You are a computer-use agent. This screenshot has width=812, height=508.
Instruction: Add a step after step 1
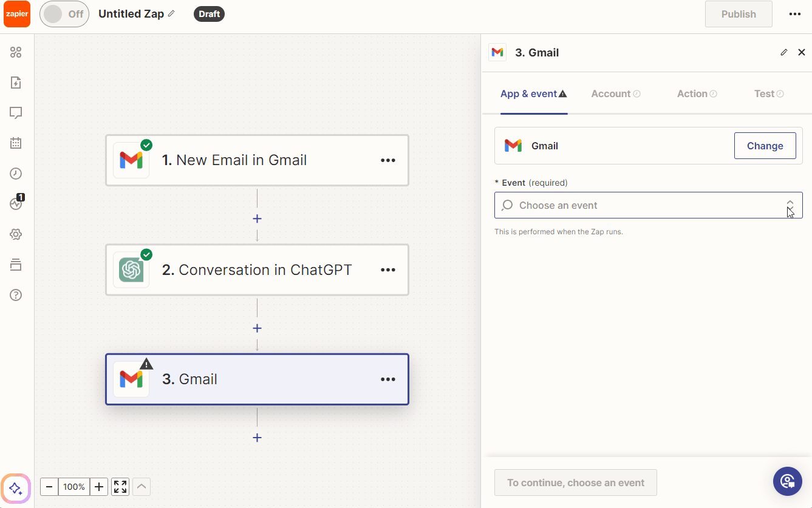(x=257, y=218)
